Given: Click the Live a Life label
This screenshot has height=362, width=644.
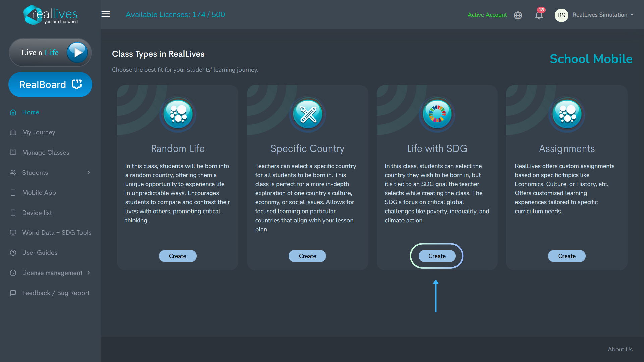Looking at the screenshot, I should click(40, 53).
